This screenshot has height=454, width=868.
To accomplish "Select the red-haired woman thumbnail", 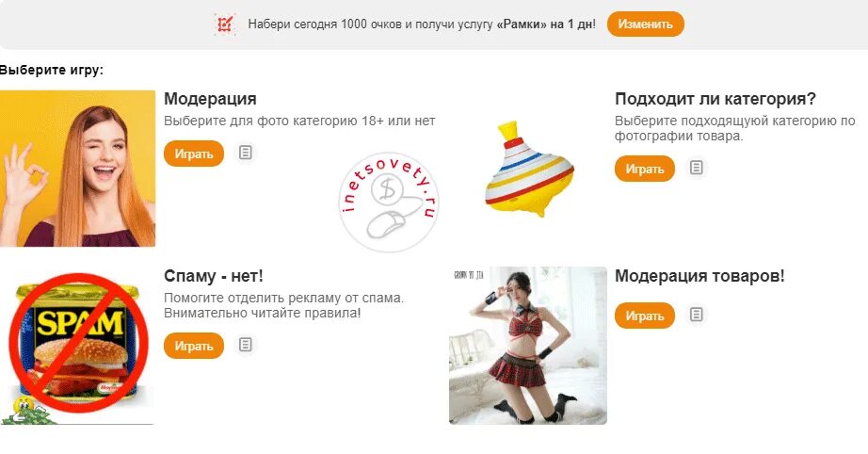I will 77,169.
